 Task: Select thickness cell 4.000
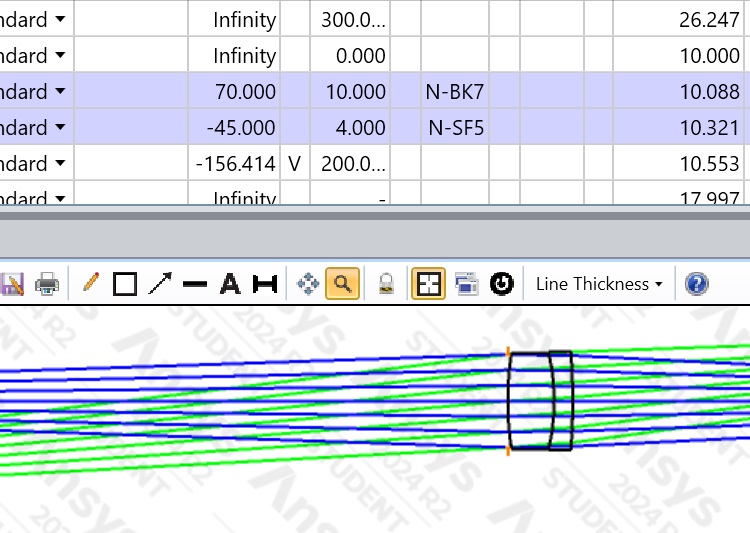350,127
